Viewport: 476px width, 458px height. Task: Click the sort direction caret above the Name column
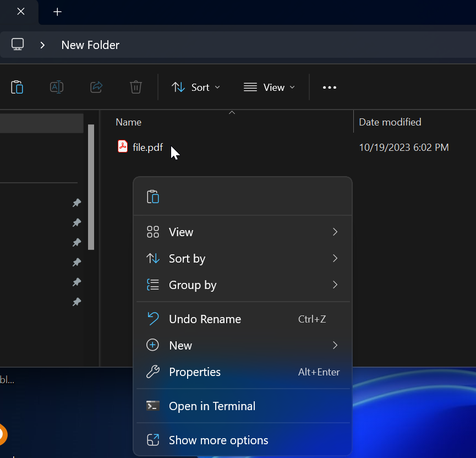tap(232, 113)
